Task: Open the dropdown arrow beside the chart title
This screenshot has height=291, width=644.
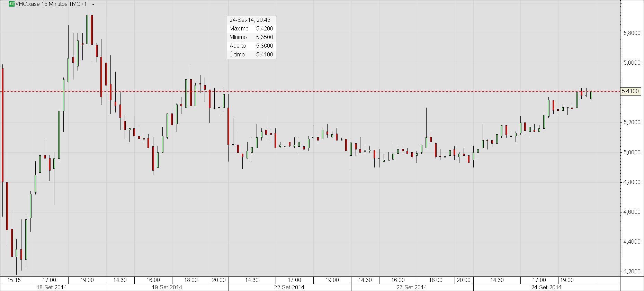Action: [93, 4]
